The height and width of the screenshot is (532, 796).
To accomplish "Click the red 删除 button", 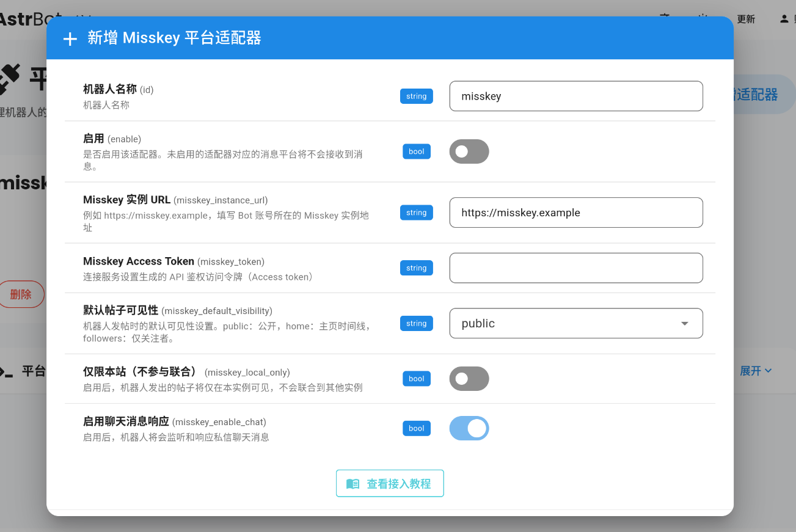I will point(20,294).
